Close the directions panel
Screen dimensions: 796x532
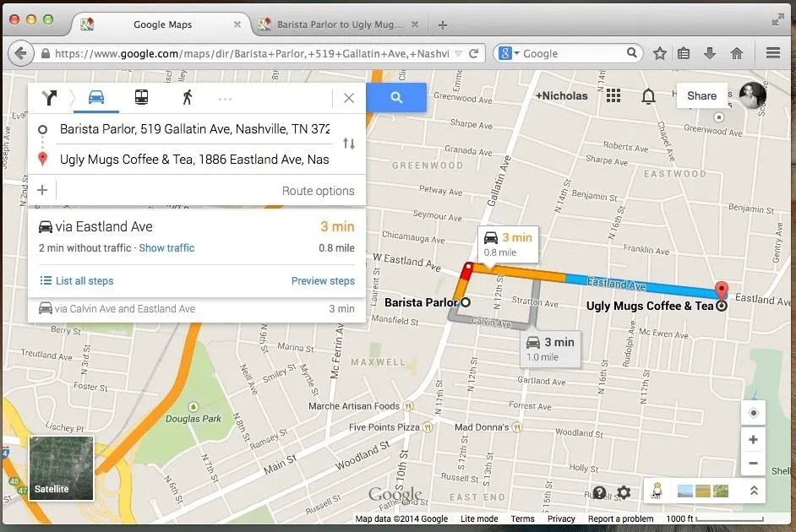click(349, 98)
